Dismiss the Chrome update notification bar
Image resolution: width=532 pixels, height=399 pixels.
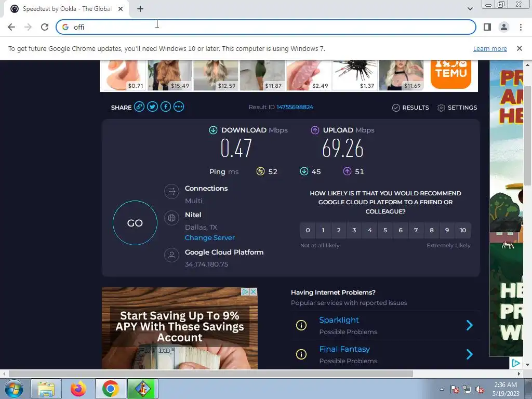click(x=520, y=48)
